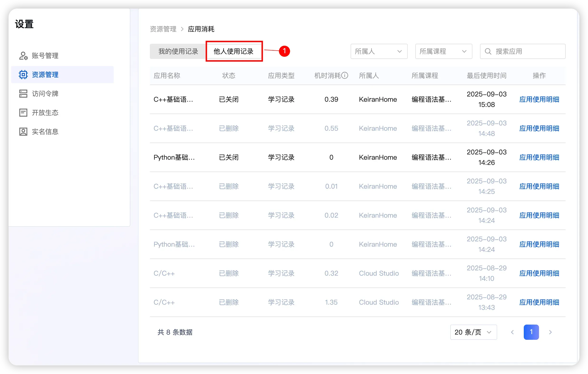Click the magnifier icon in search box
The height and width of the screenshot is (374, 588).
pos(488,52)
